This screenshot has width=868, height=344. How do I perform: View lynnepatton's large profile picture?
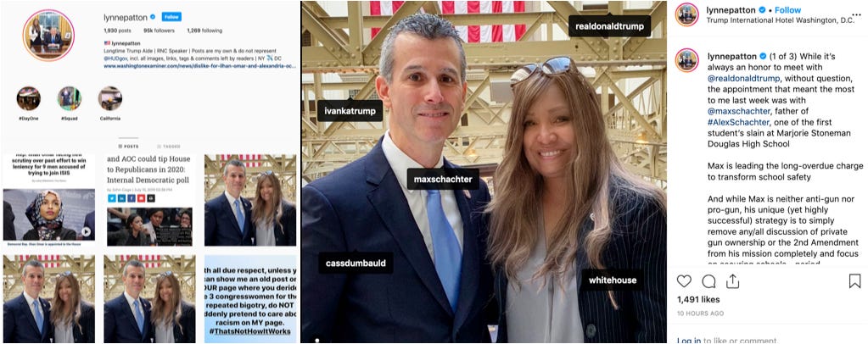click(48, 36)
